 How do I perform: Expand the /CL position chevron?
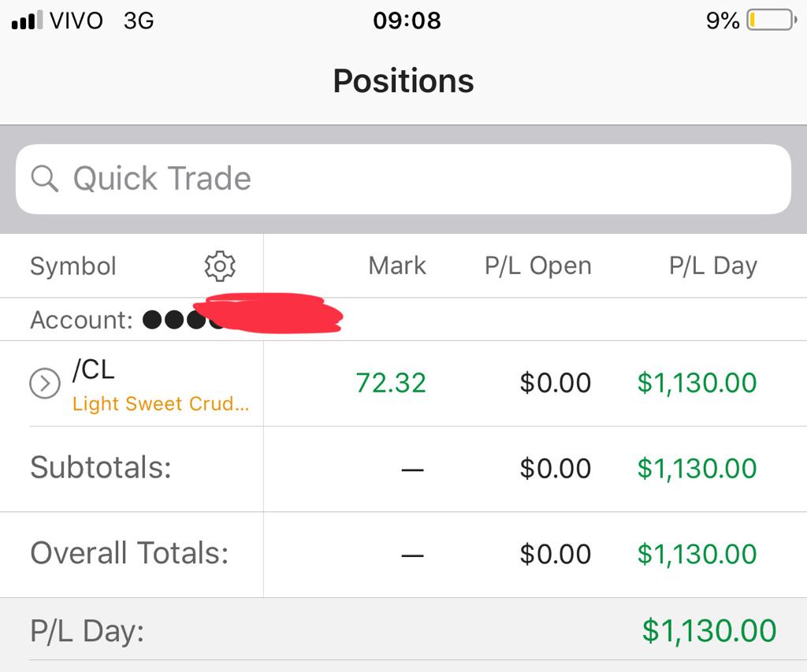(45, 384)
